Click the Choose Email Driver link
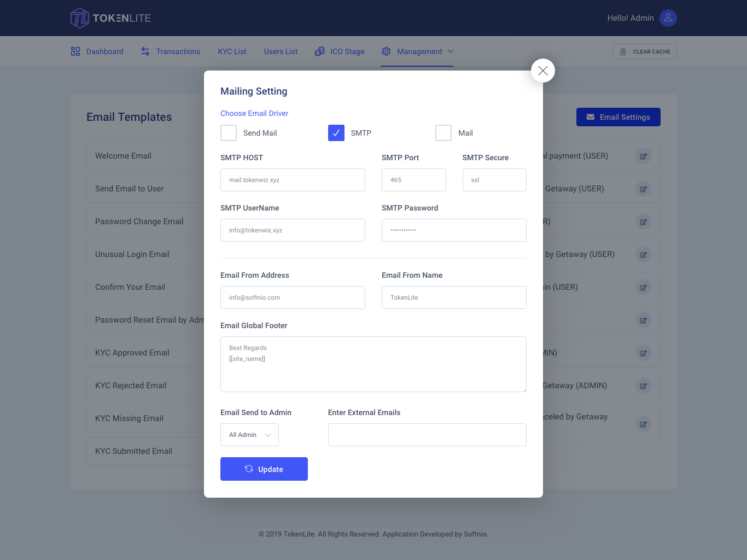Screen dimensions: 747x560 [254, 113]
